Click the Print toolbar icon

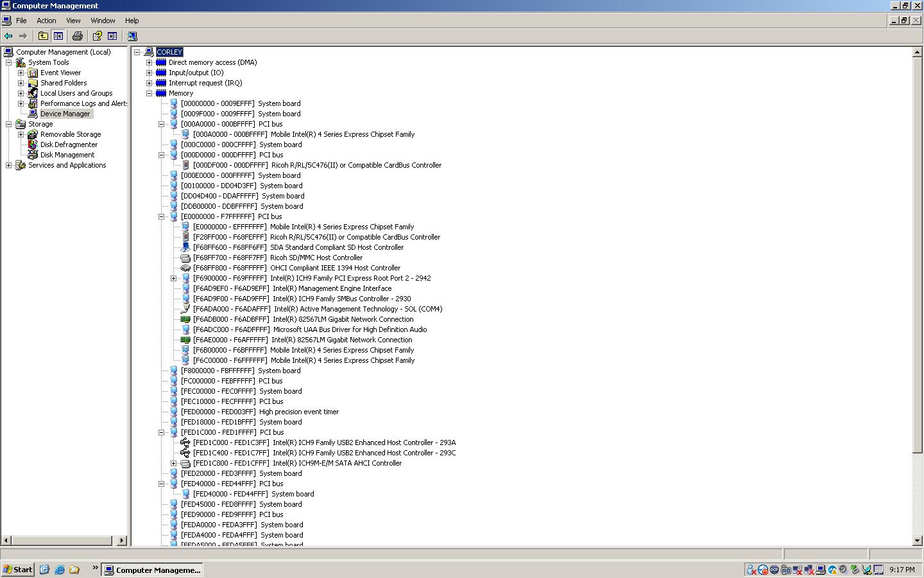tap(78, 36)
